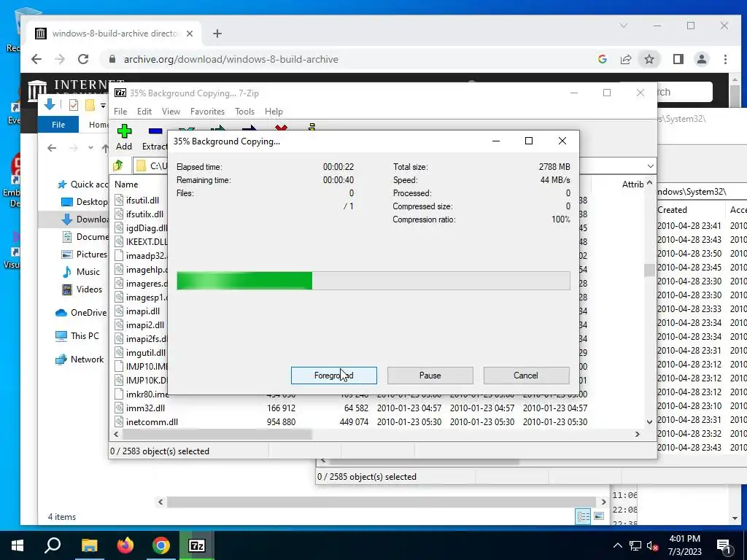Click the Info icon in the 7-Zip toolbar

click(312, 127)
